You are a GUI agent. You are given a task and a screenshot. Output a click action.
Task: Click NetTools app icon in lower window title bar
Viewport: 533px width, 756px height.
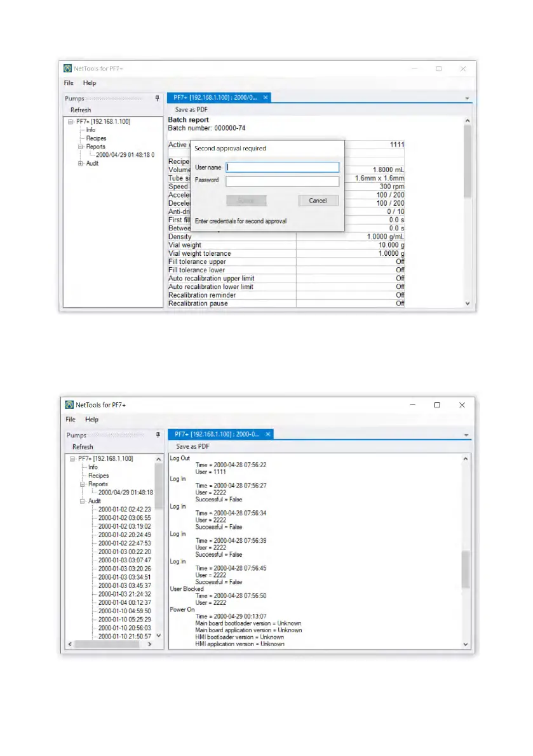(x=69, y=404)
